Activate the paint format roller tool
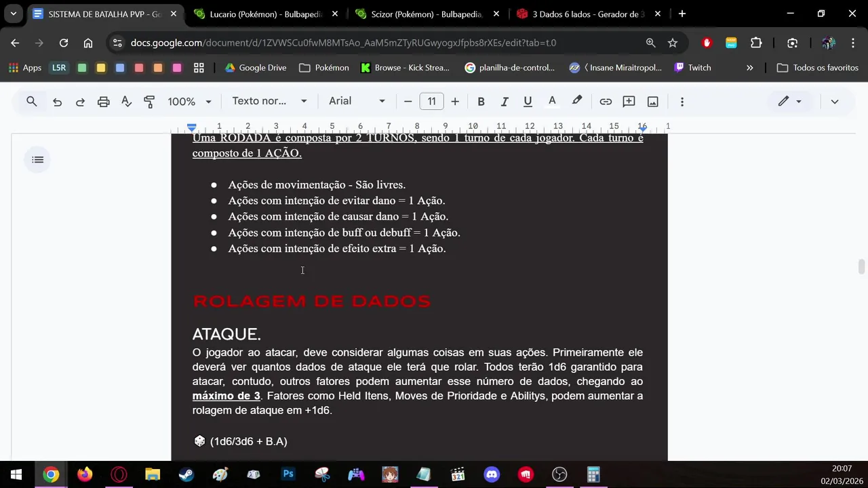Screen dimensions: 868x488 point(149,102)
